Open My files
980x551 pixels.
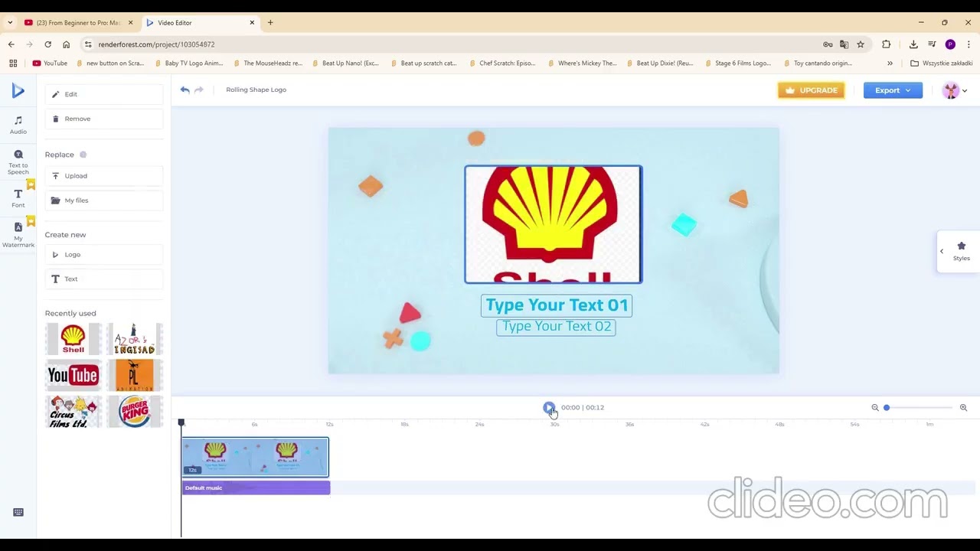(104, 201)
